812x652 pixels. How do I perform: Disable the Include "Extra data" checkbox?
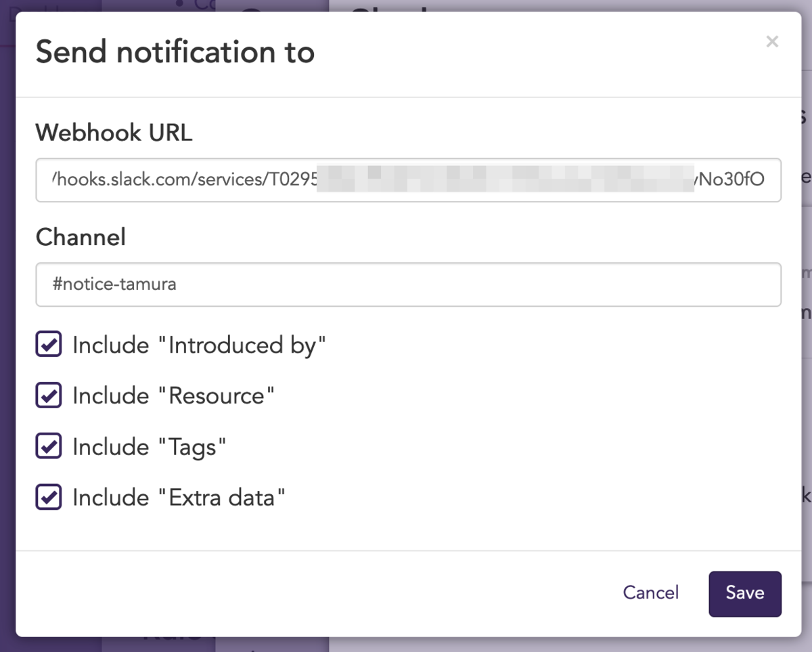pos(49,498)
